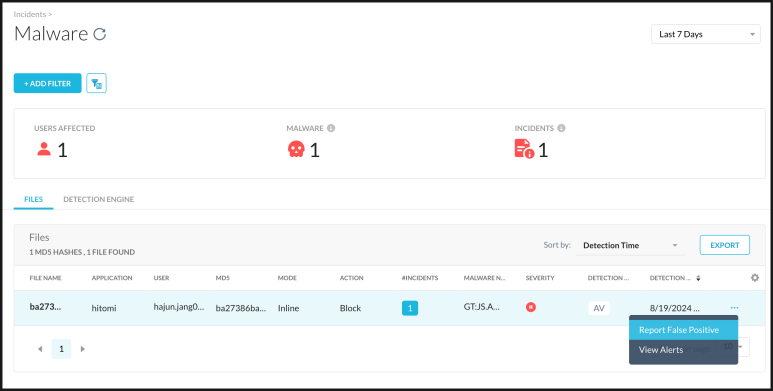The height and width of the screenshot is (391, 773).
Task: Open the Last 7 Days time range dropdown
Action: tap(705, 34)
